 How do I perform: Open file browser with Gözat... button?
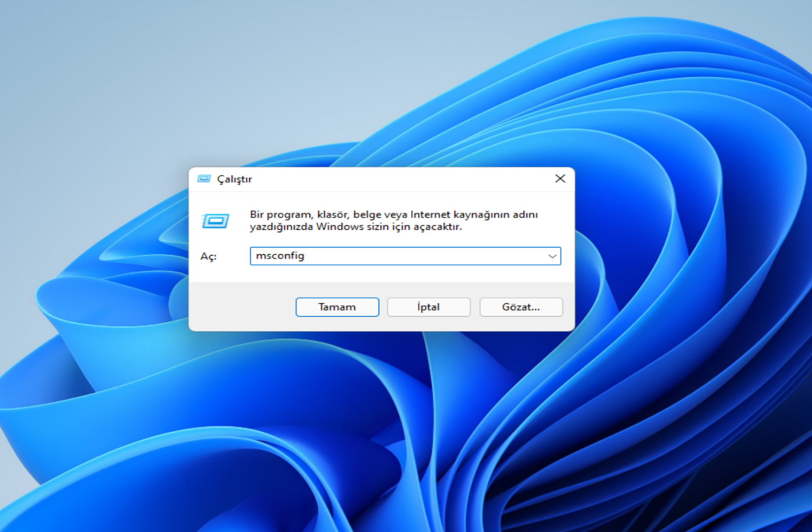[521, 307]
